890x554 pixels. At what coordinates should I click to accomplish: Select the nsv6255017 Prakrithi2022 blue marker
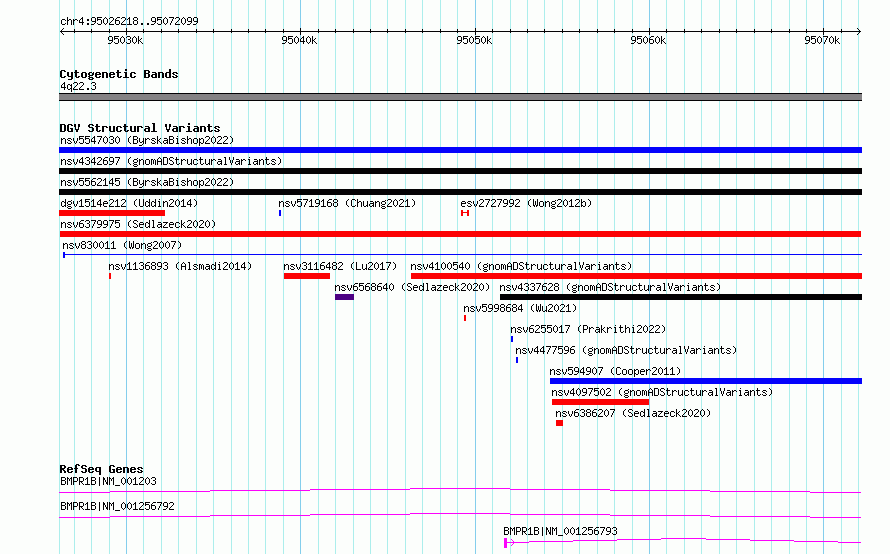click(x=512, y=339)
